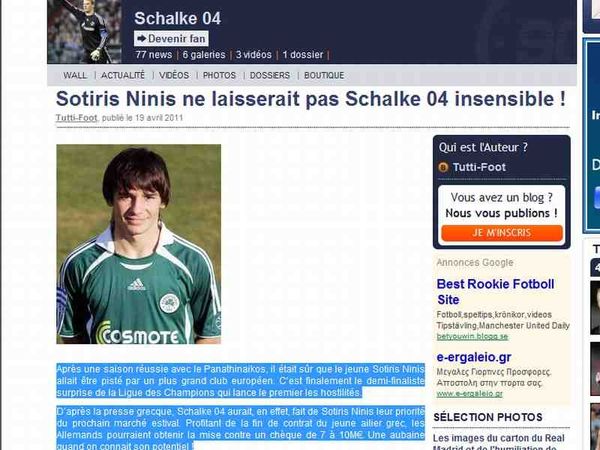Click the Devenir fan button
Viewport: 600px width, 450px height.
[x=171, y=39]
